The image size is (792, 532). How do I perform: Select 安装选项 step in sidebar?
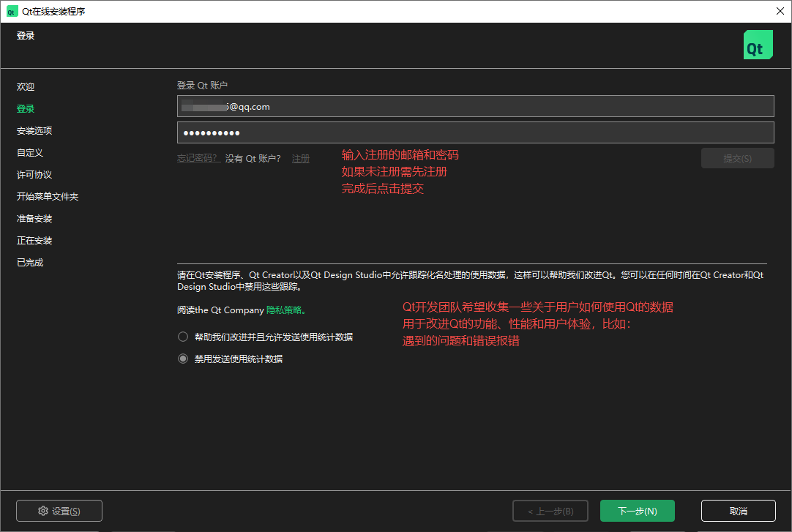[34, 131]
